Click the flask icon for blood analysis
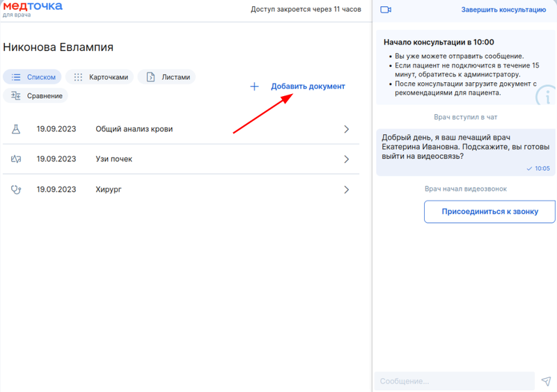This screenshot has height=392, width=557. [x=16, y=129]
